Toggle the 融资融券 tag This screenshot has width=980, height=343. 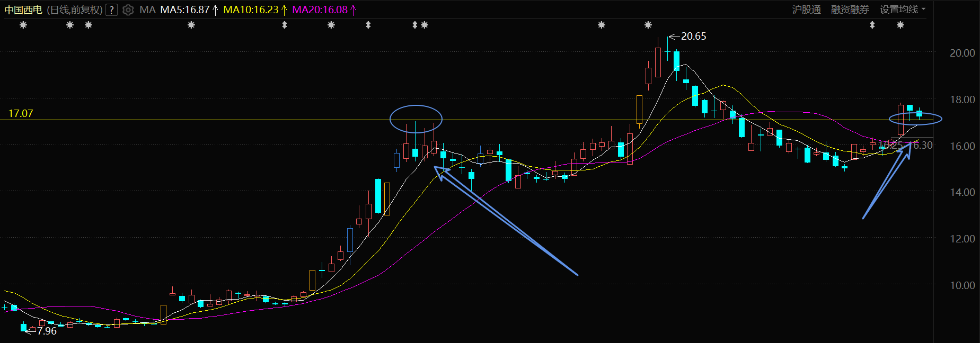pos(850,9)
